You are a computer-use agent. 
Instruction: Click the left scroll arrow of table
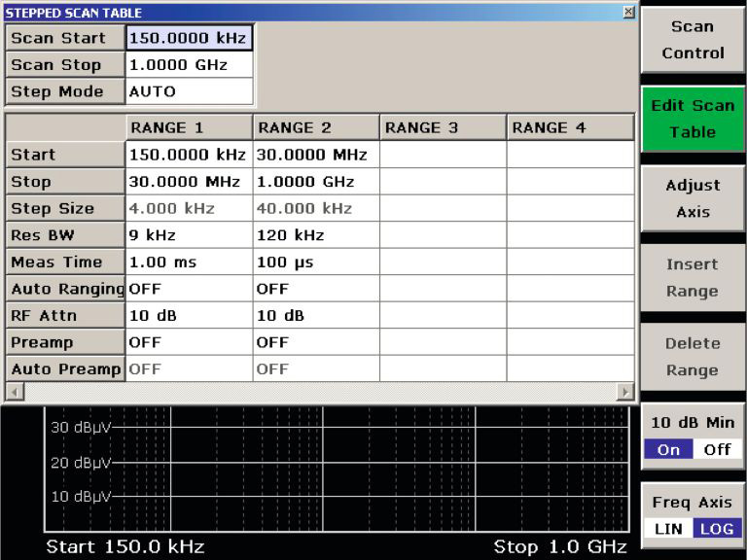click(12, 391)
